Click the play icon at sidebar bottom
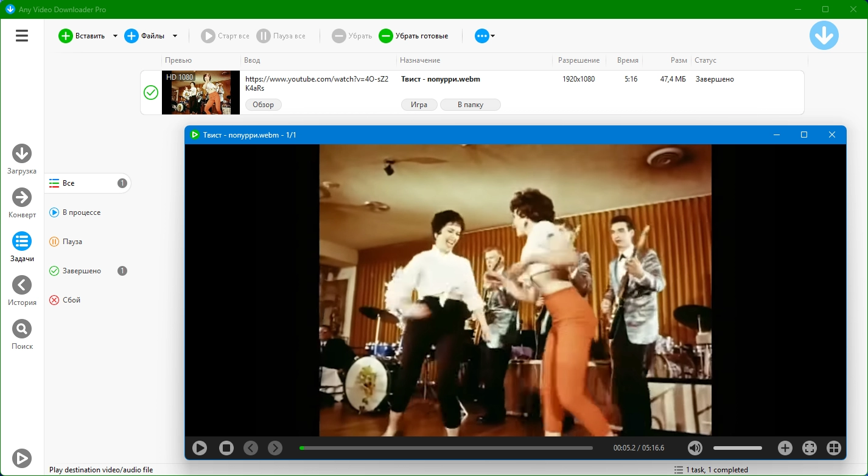The width and height of the screenshot is (868, 476). [22, 458]
